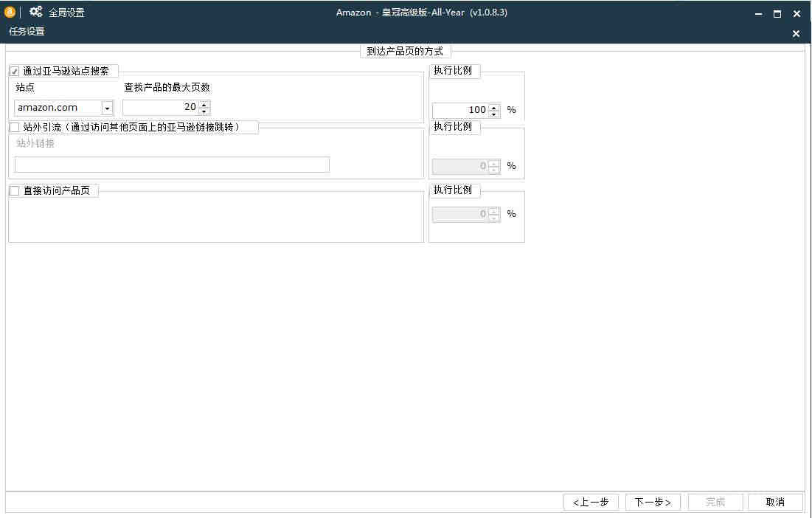
Task: Increase 查找产品的最大页数 with up arrow
Action: 204,104
